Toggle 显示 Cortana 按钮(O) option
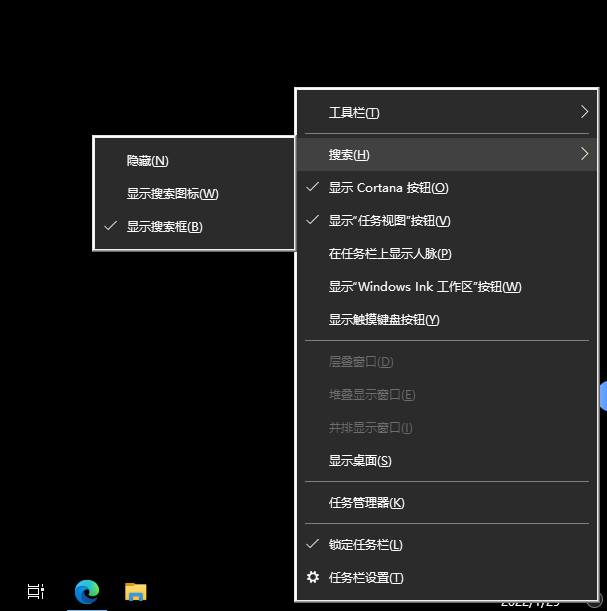 click(x=446, y=187)
